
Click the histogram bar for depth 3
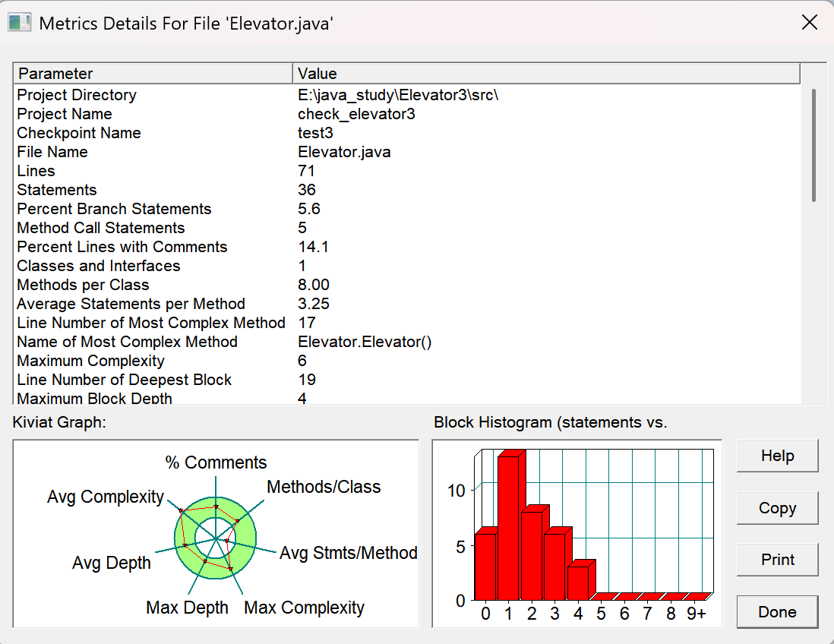554,567
